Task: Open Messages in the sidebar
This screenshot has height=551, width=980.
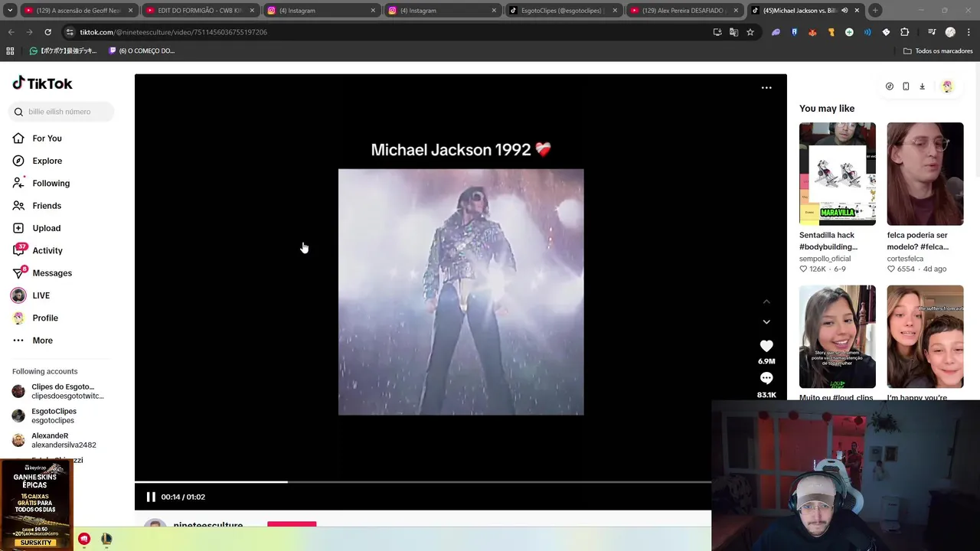Action: pyautogui.click(x=52, y=273)
